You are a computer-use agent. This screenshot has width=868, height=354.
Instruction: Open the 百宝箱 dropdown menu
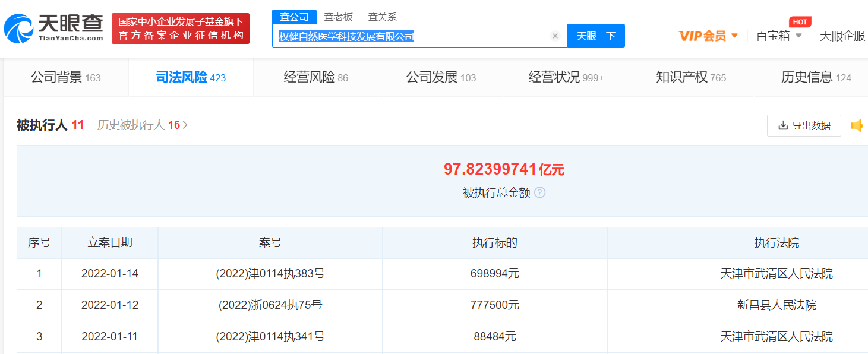point(778,36)
